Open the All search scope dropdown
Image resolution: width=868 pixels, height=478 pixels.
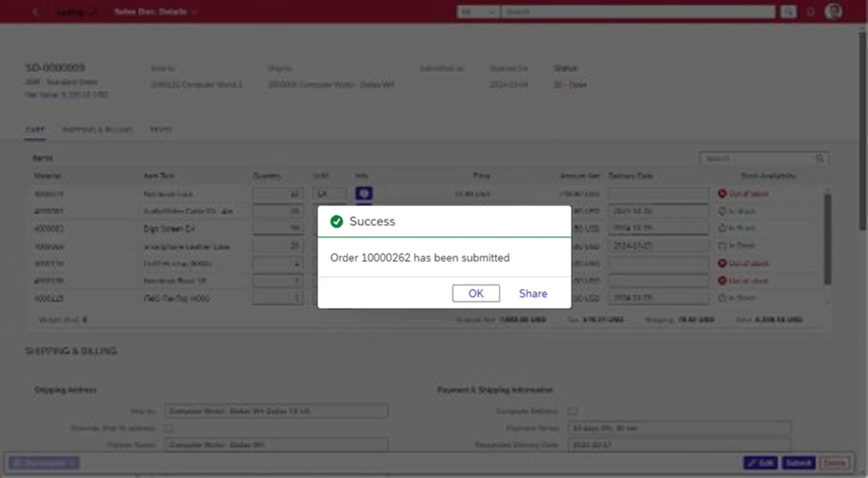474,12
